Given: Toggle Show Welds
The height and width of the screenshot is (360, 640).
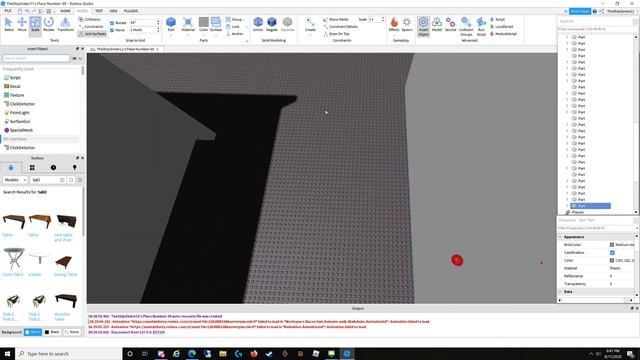Looking at the screenshot, I should click(336, 19).
